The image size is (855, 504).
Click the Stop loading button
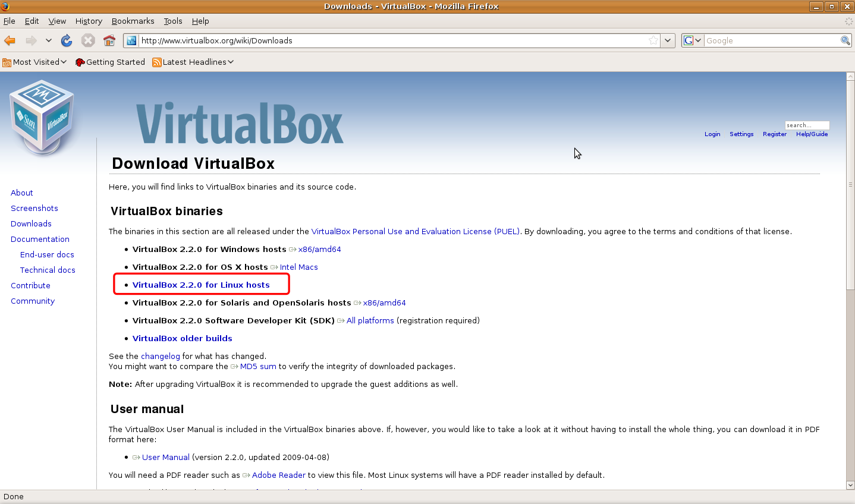88,40
